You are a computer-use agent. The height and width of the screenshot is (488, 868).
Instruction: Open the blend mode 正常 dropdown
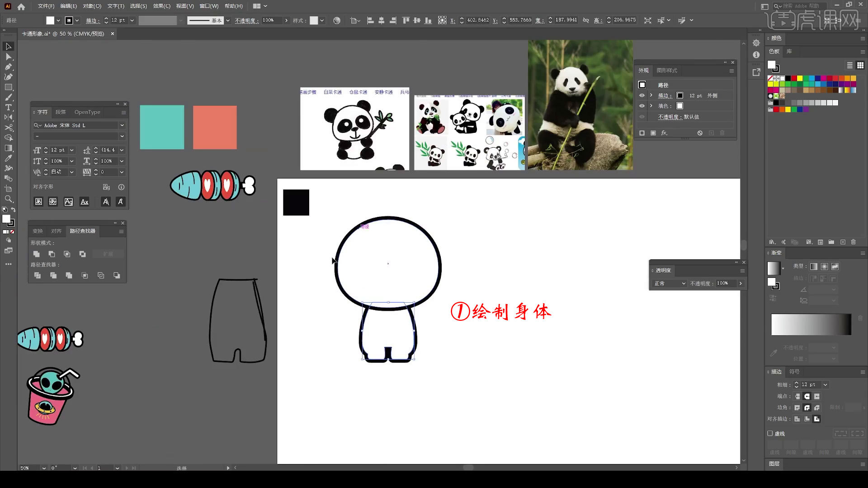point(670,283)
